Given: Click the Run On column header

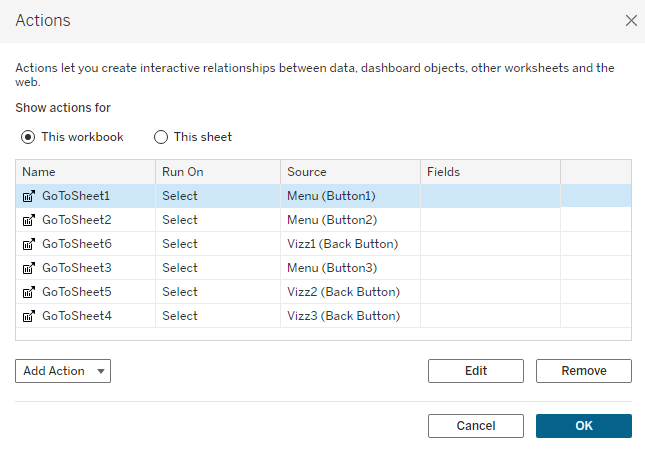Looking at the screenshot, I should [217, 172].
